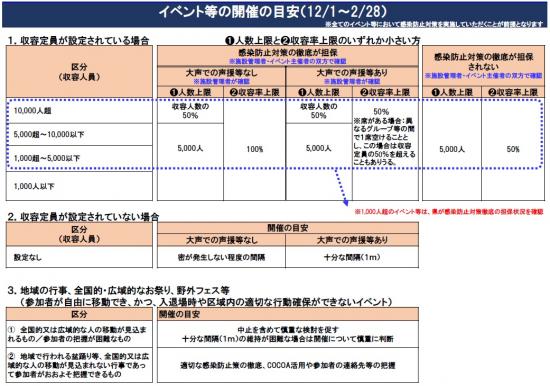This screenshot has height=386, width=550.
Task: Click '❶人数上限' under 大声での声援等あり
Action: [x=319, y=92]
